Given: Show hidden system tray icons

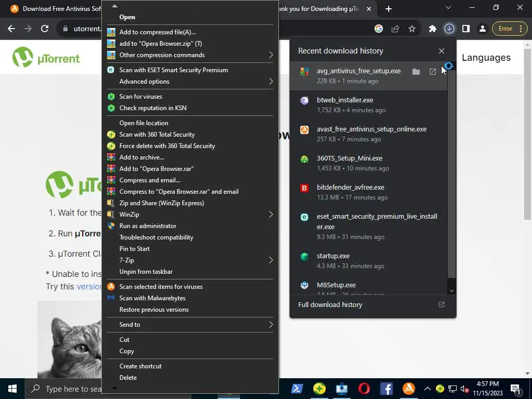Looking at the screenshot, I should (428, 389).
